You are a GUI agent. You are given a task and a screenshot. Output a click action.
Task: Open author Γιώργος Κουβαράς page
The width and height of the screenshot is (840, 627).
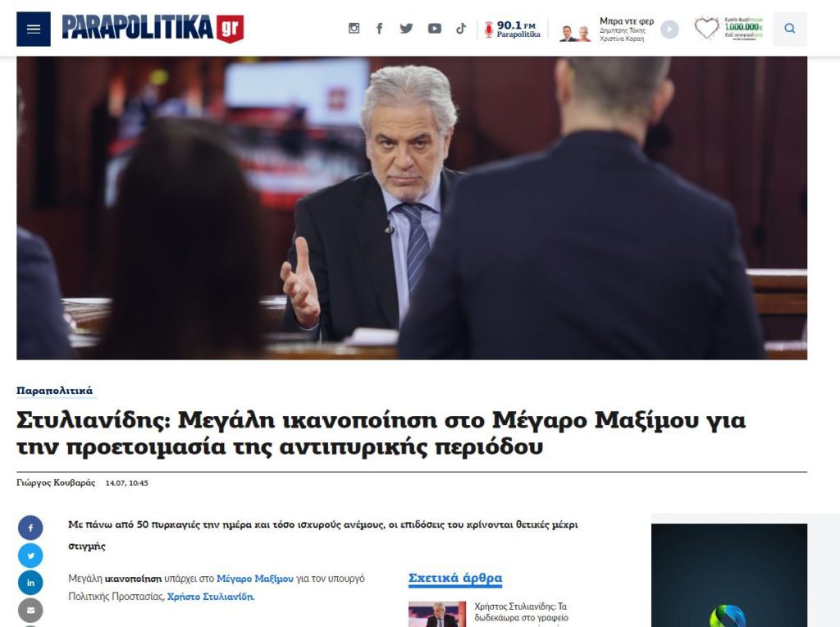click(x=56, y=483)
